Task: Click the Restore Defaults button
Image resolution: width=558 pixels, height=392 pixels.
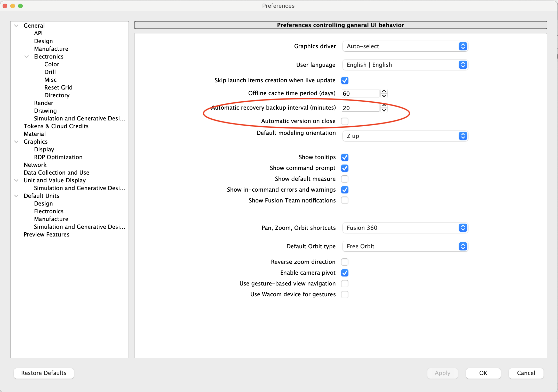Action: 44,373
